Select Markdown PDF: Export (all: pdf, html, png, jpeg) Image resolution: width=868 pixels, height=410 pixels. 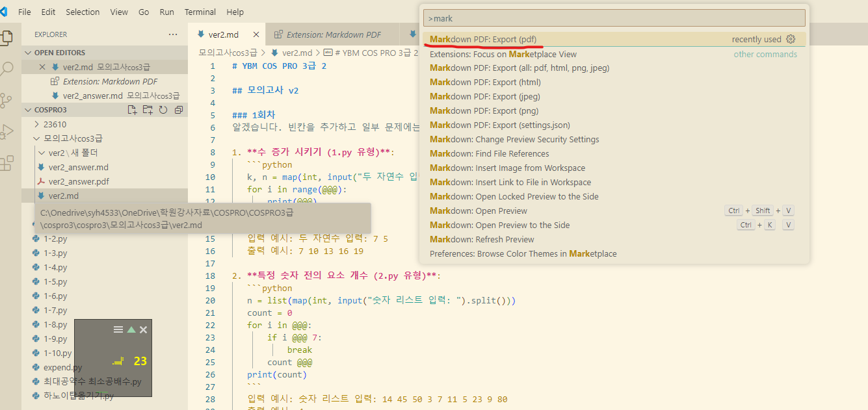pyautogui.click(x=614, y=68)
